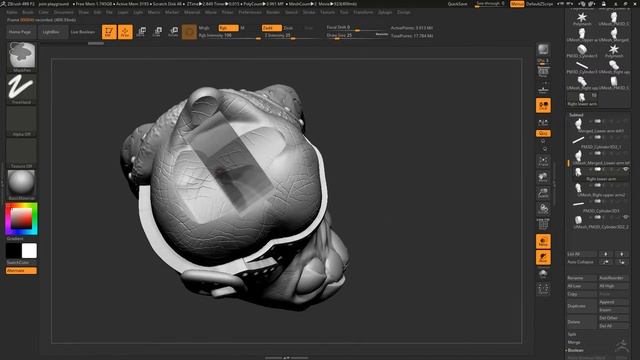Click the Del Other button
The height and width of the screenshot is (360, 640).
point(613,318)
